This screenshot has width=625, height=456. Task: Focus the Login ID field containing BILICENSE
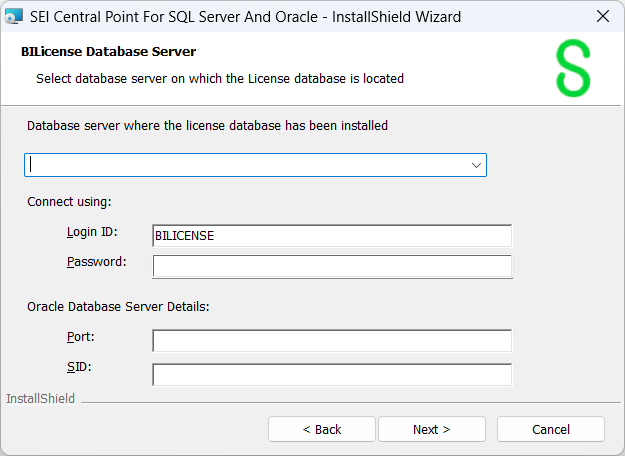click(x=331, y=236)
